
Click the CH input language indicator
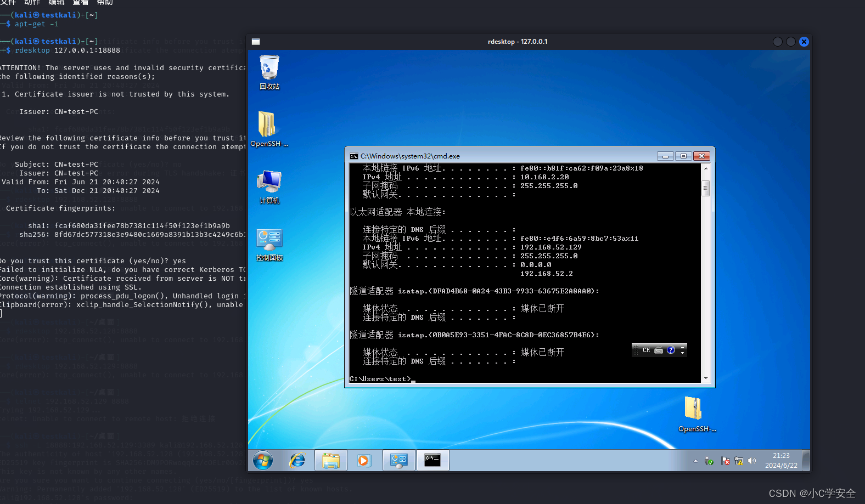(x=647, y=350)
